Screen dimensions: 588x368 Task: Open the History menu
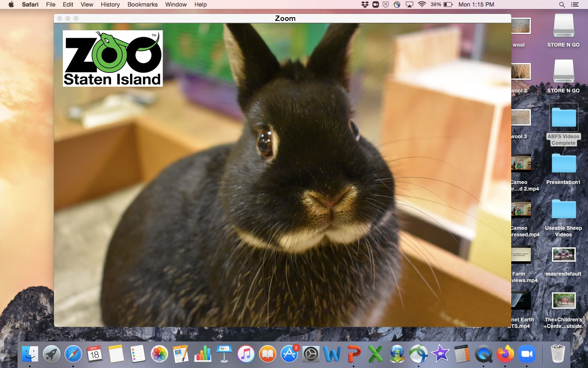pos(110,4)
